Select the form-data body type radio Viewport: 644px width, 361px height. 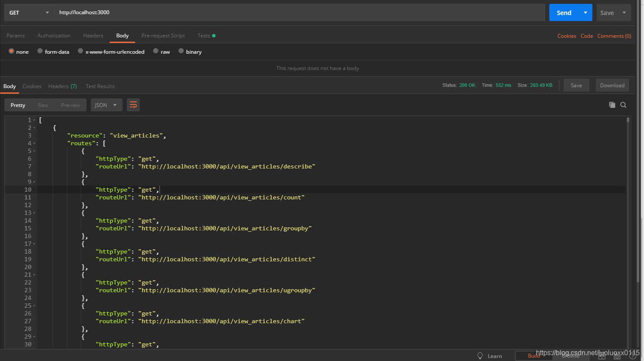click(x=40, y=51)
